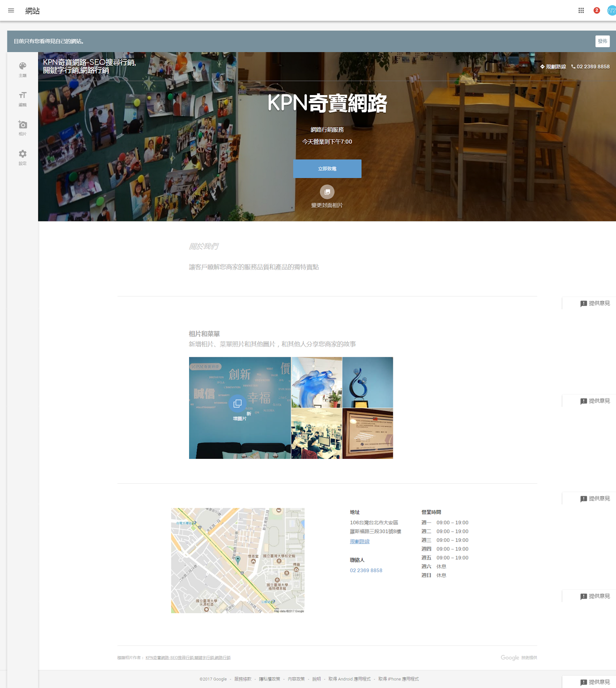Open the framed certificate photo thumbnail
This screenshot has width=616, height=688.
[368, 433]
